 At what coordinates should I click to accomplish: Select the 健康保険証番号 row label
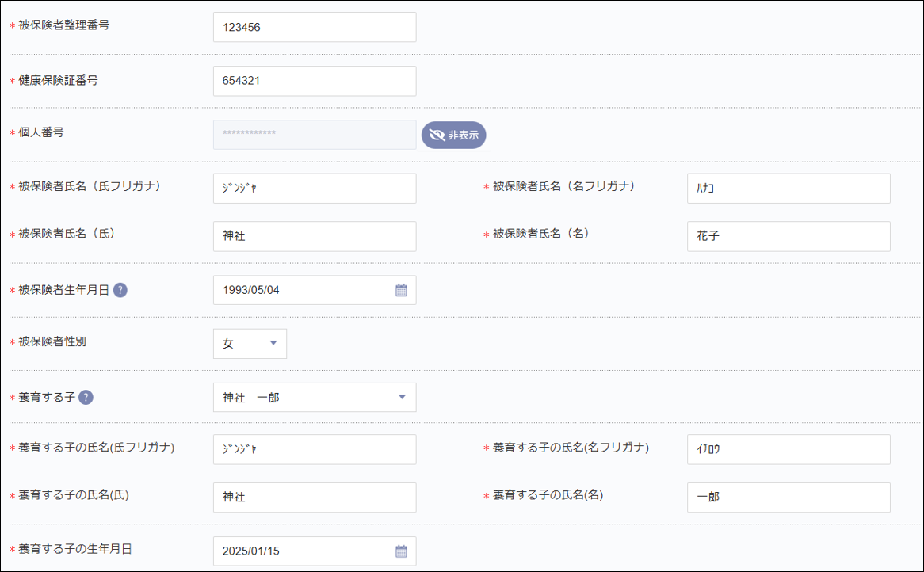[x=59, y=79]
